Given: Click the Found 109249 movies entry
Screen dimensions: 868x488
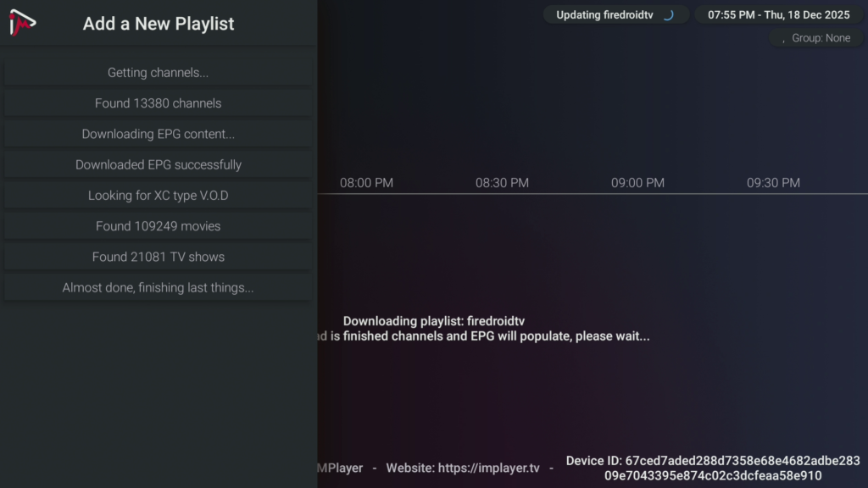Looking at the screenshot, I should click(158, 226).
